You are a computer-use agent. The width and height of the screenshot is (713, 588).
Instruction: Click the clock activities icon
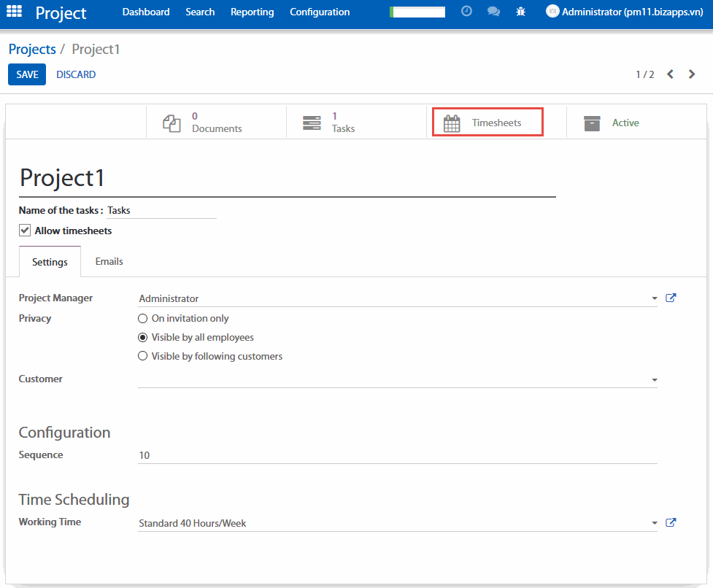click(467, 12)
